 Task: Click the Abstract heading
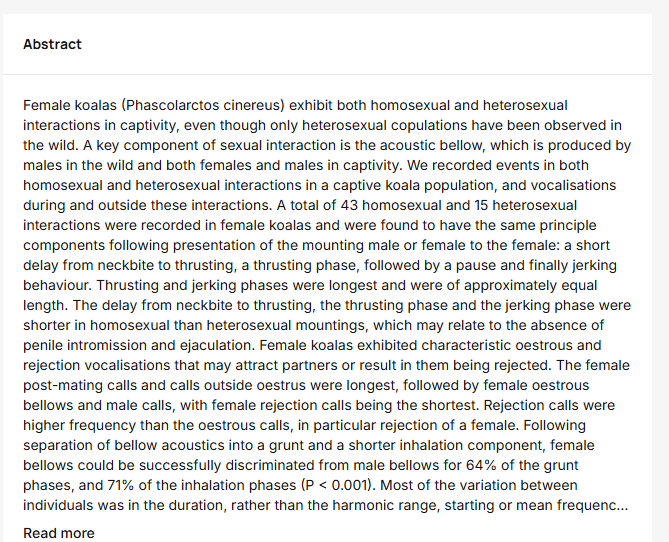tap(52, 44)
